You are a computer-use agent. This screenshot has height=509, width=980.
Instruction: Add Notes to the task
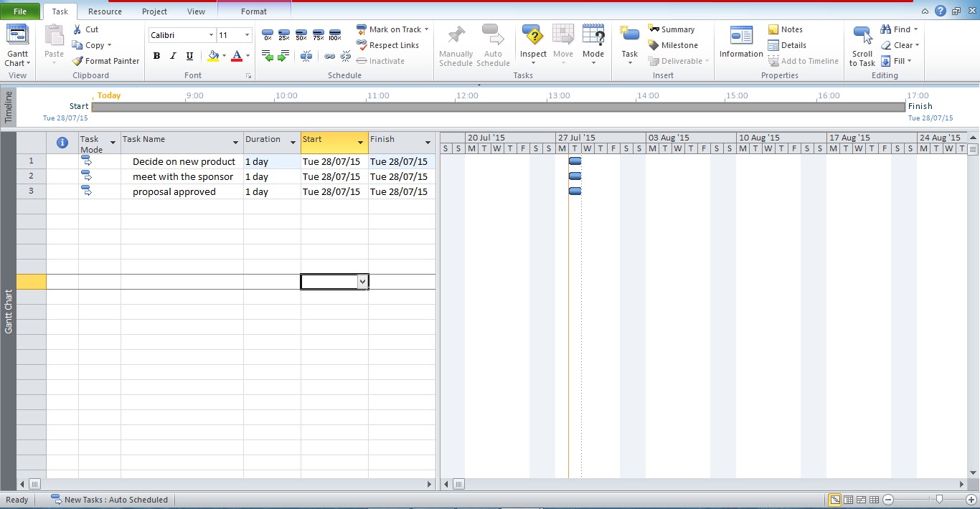tap(786, 29)
